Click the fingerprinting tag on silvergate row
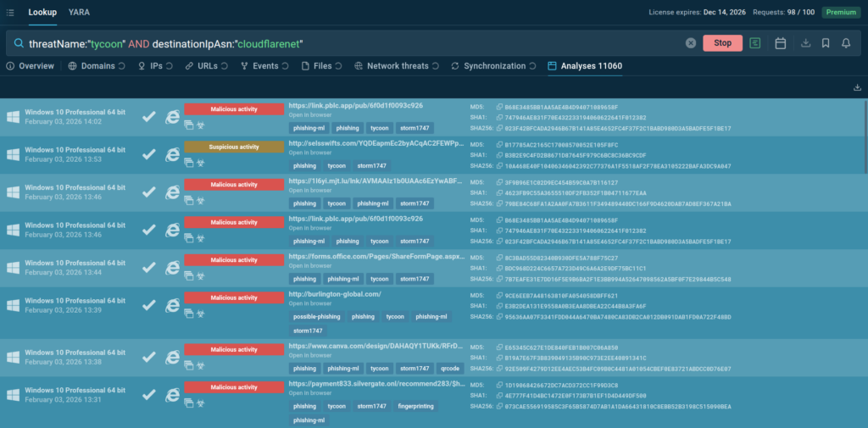The height and width of the screenshot is (428, 868). 416,406
